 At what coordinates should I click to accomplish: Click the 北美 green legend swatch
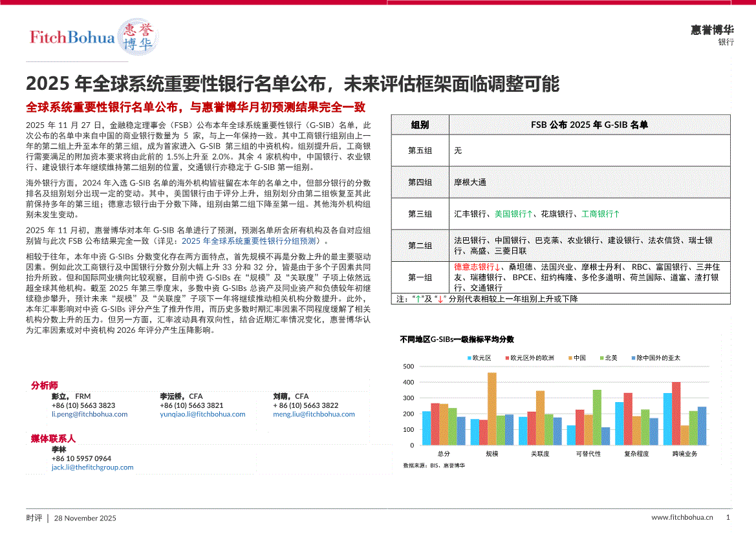coord(601,358)
